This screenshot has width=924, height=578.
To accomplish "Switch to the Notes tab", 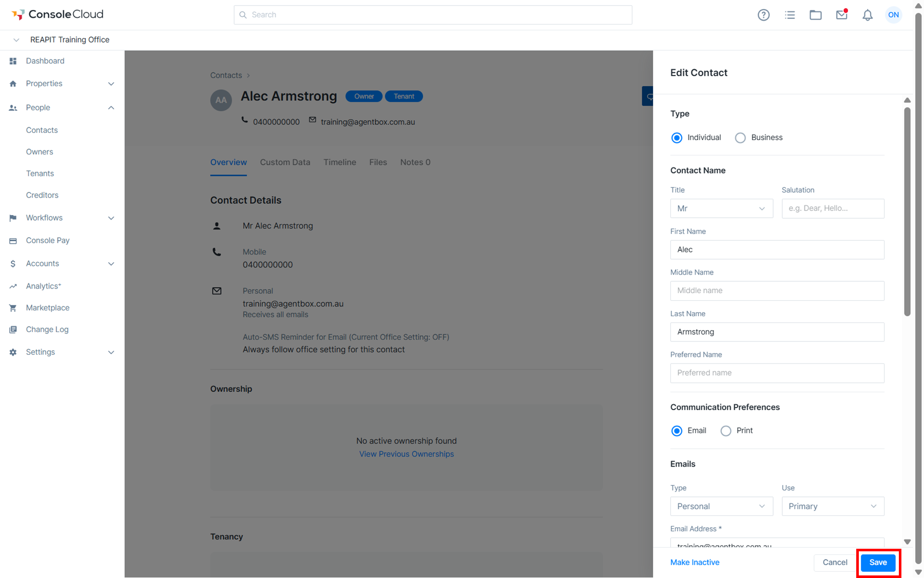I will 415,162.
